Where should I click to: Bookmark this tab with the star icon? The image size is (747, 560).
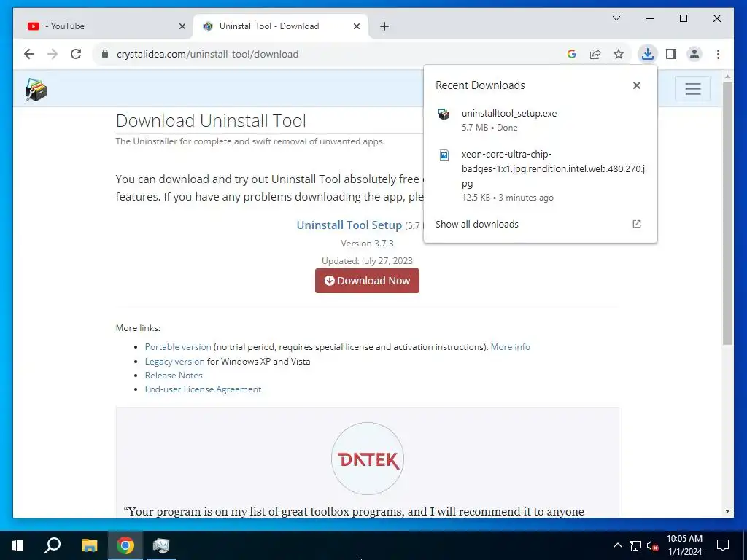[619, 54]
